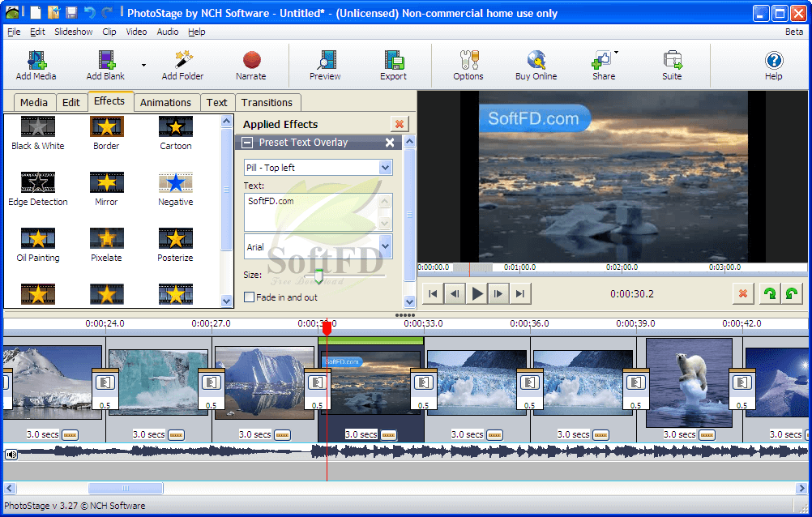Enable the Fade in and out checkbox

click(249, 297)
